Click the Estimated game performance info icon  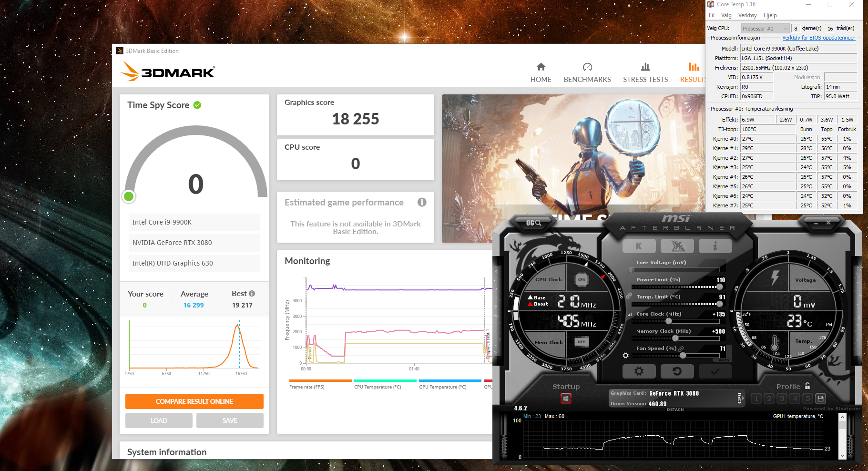(x=422, y=202)
